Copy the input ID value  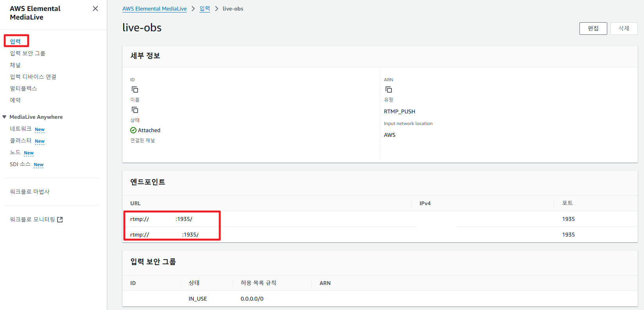coord(135,90)
